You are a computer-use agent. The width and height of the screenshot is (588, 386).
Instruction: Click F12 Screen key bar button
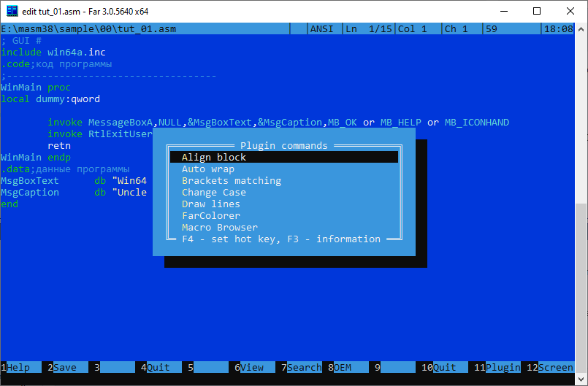coord(555,368)
